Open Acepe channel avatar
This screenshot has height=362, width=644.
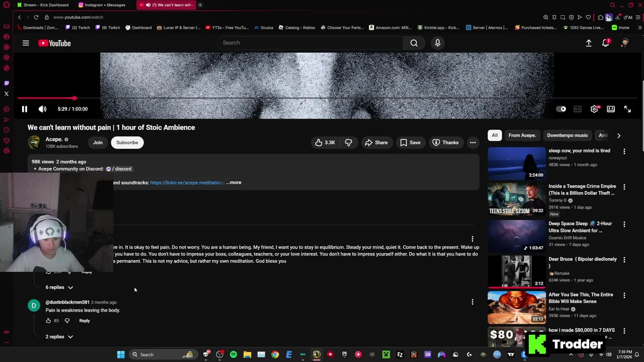tap(34, 142)
